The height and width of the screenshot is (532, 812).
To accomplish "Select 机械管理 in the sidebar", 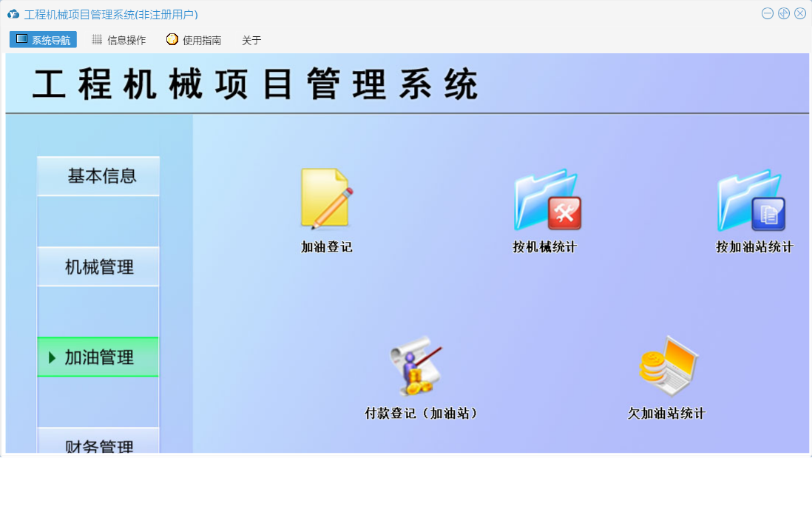I will pos(98,267).
